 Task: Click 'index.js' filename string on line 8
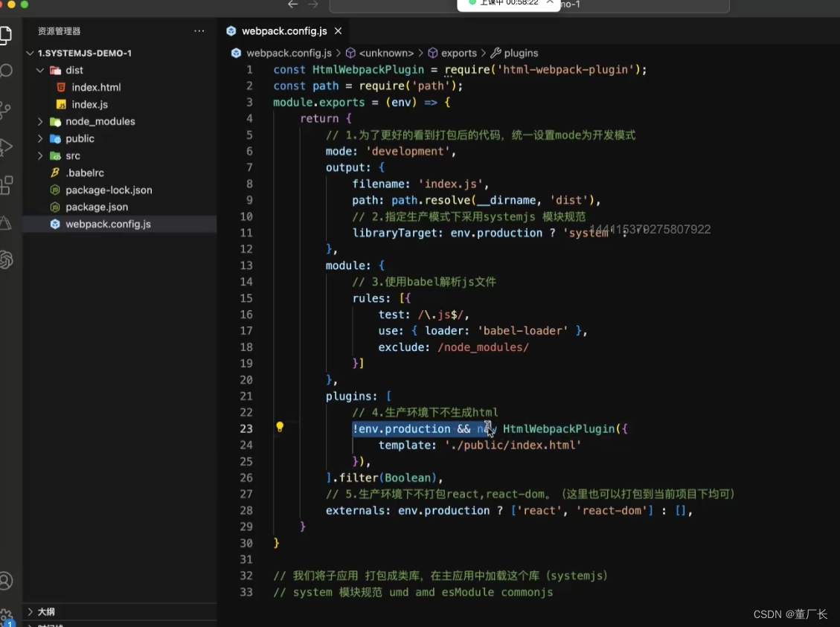(x=451, y=184)
